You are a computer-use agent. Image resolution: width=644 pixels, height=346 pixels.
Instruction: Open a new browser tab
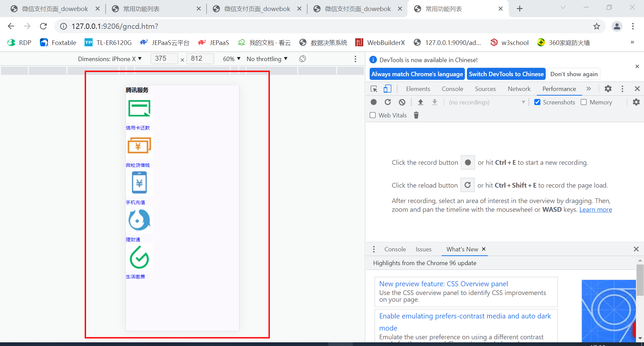pyautogui.click(x=520, y=9)
